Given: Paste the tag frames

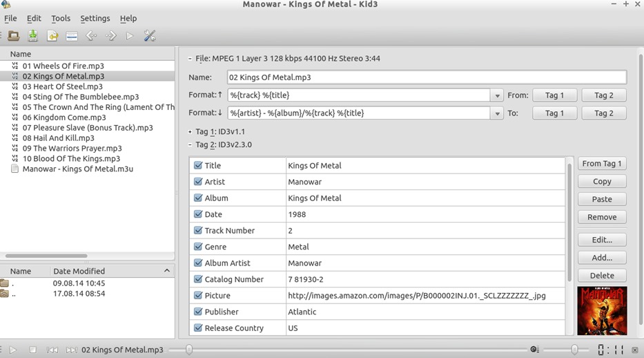Looking at the screenshot, I should pyautogui.click(x=602, y=199).
